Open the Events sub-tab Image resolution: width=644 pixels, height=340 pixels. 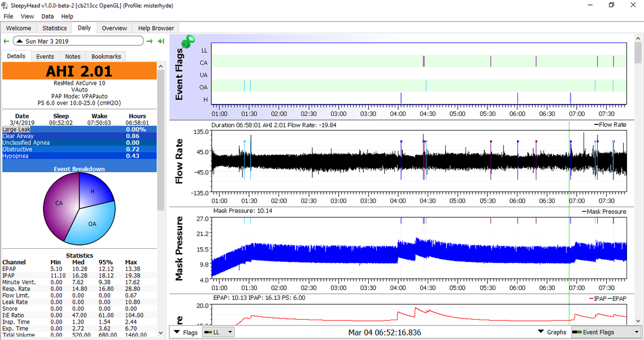coord(45,57)
